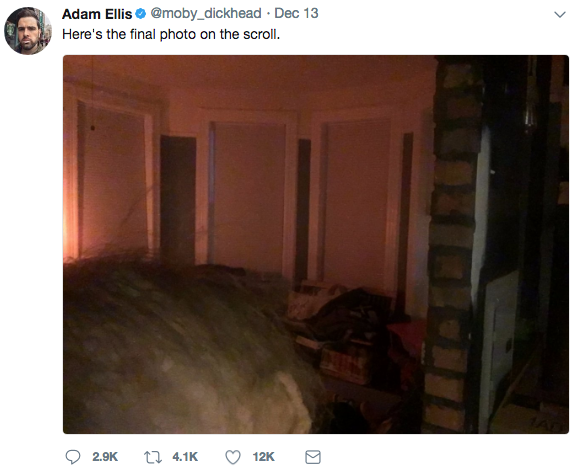The image size is (576, 474).
Task: Open the Dec 13 timestamp link
Action: point(296,14)
